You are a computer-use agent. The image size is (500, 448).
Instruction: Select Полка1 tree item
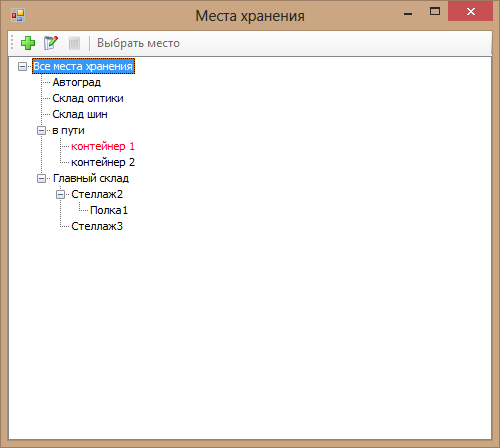tap(109, 210)
